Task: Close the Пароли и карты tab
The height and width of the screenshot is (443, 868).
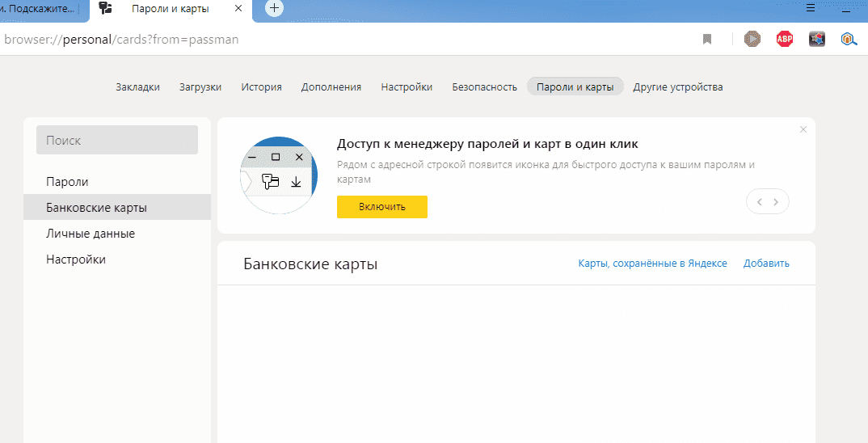Action: point(237,8)
